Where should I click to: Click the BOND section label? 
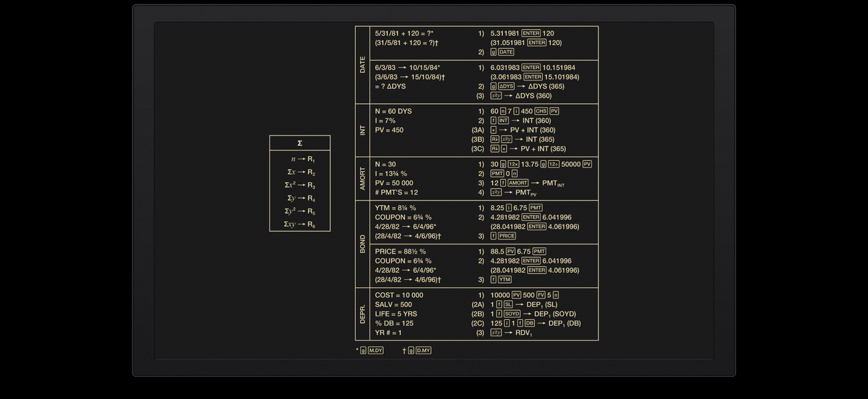click(x=362, y=244)
